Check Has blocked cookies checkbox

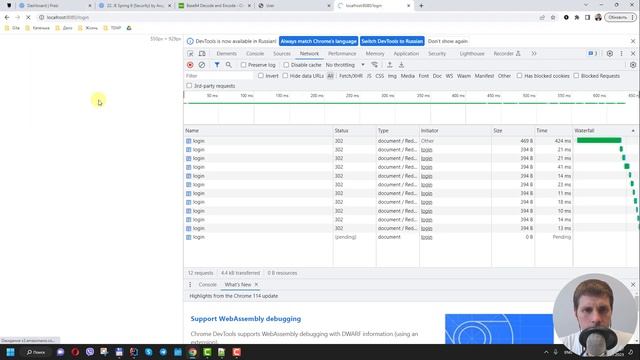click(519, 76)
